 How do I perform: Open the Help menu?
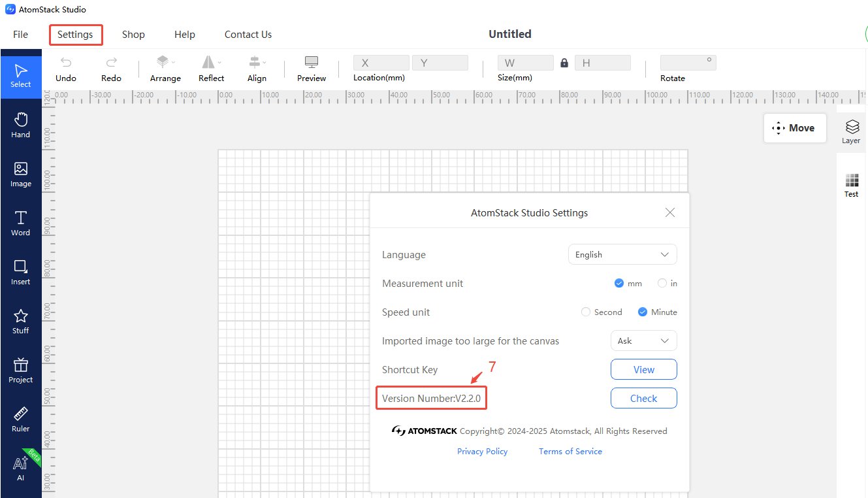185,35
